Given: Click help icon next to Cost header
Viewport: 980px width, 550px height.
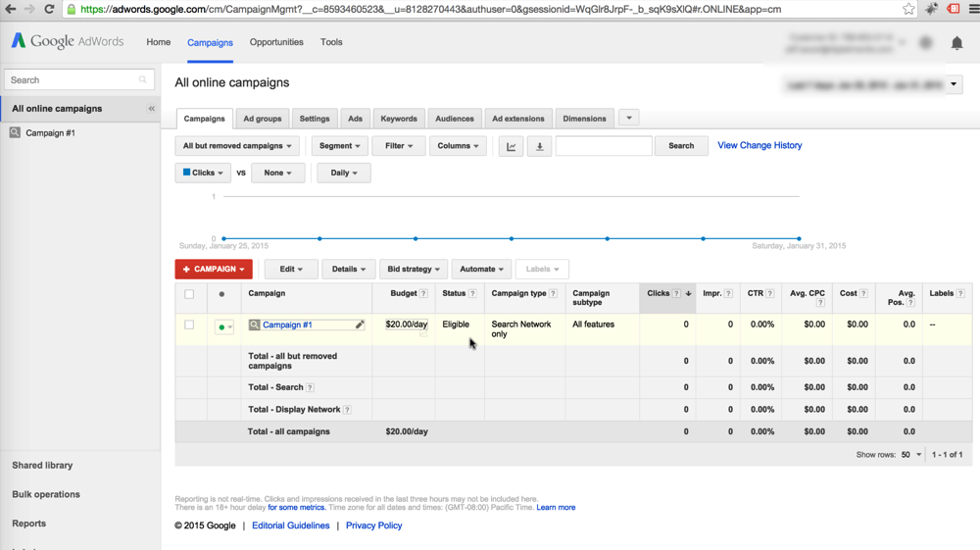Looking at the screenshot, I should pos(863,294).
